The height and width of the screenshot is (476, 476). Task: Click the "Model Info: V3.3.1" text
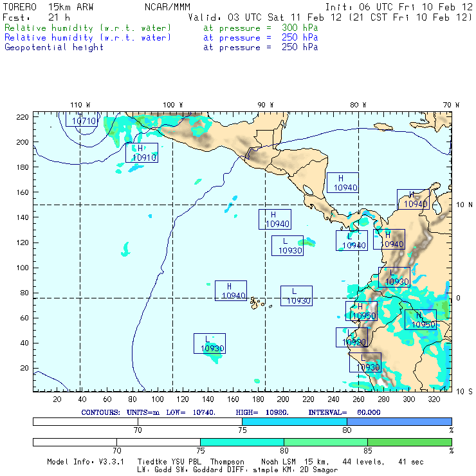tap(86, 462)
